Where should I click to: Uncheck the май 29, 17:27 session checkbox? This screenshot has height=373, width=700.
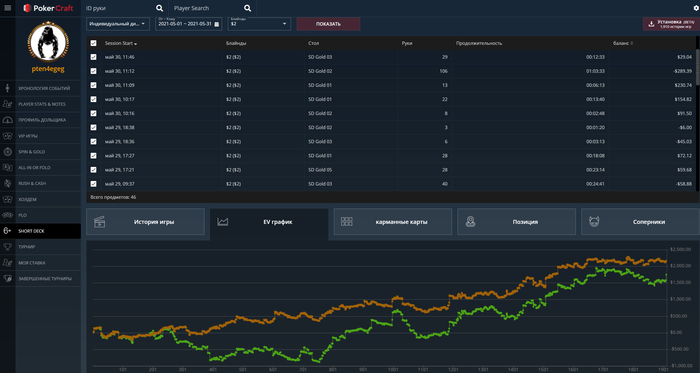pyautogui.click(x=93, y=156)
